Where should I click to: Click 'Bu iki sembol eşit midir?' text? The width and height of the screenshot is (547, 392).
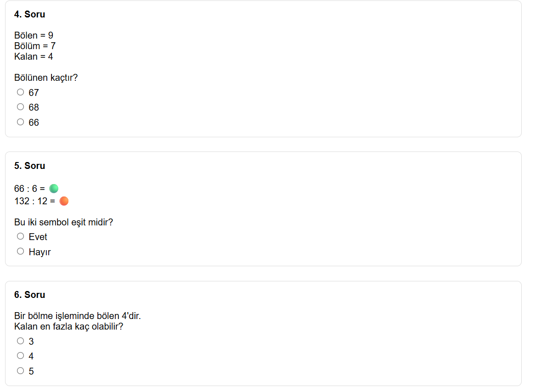click(63, 222)
